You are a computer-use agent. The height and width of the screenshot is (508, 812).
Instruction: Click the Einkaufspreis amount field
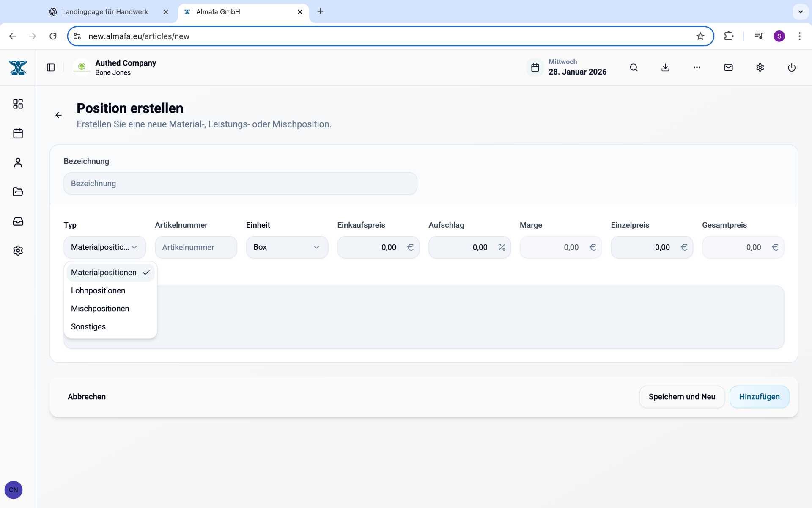(x=378, y=247)
